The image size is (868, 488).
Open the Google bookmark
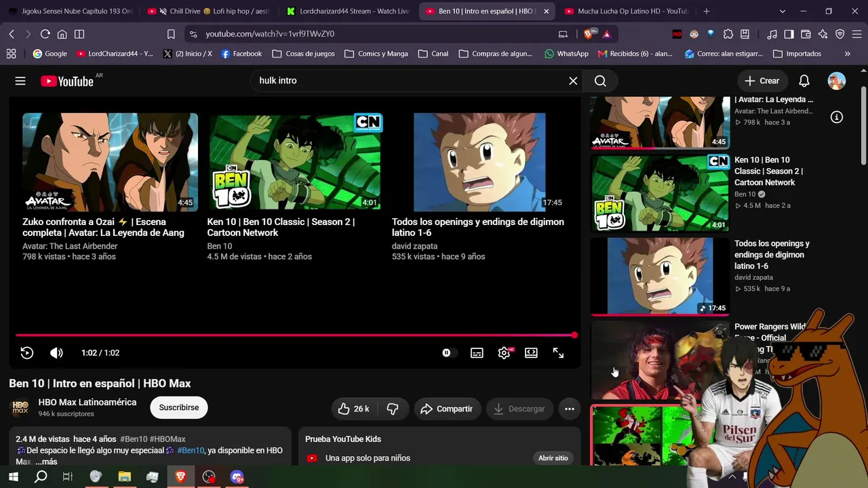[50, 54]
